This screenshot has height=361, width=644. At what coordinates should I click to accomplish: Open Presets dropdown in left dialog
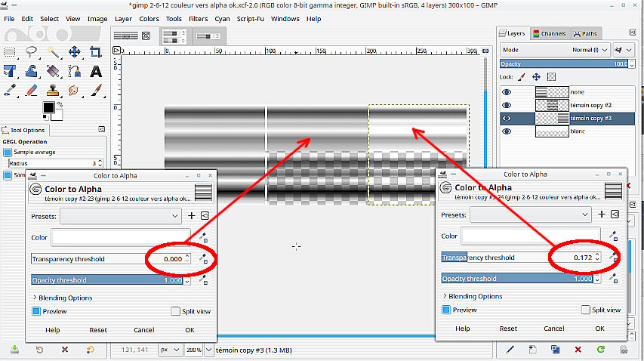[121, 216]
